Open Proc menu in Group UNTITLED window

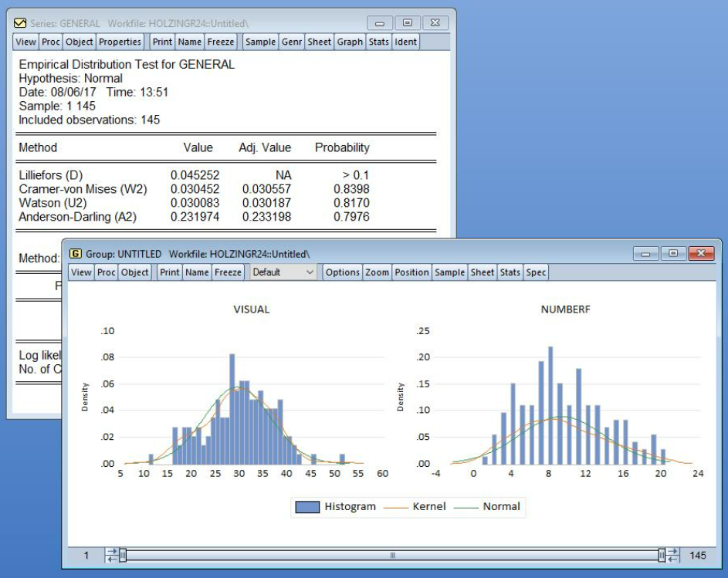point(107,272)
